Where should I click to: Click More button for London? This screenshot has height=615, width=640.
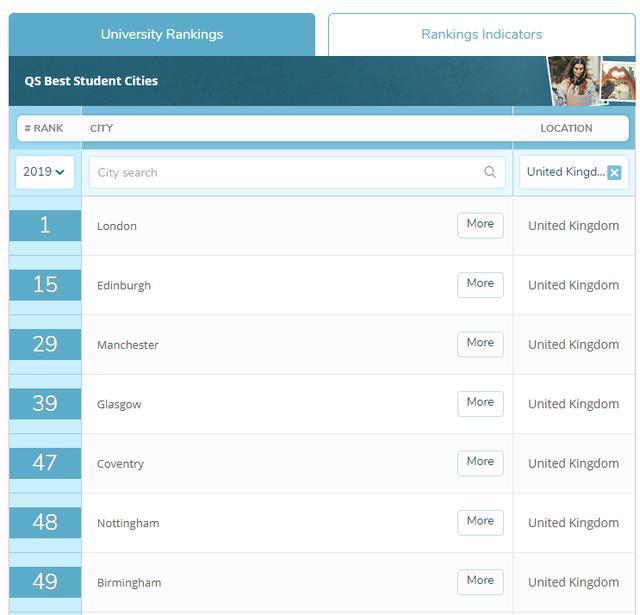point(480,225)
